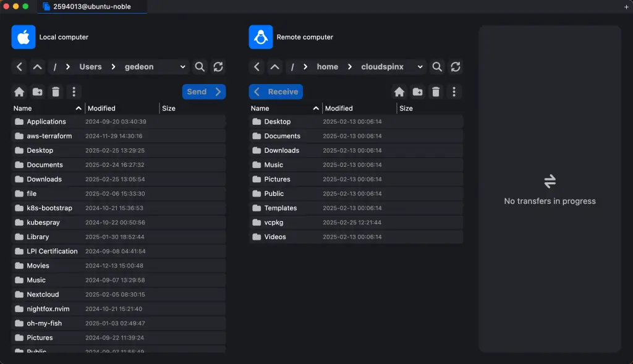Expand the gedeon path dropdown
The height and width of the screenshot is (364, 633).
point(183,67)
